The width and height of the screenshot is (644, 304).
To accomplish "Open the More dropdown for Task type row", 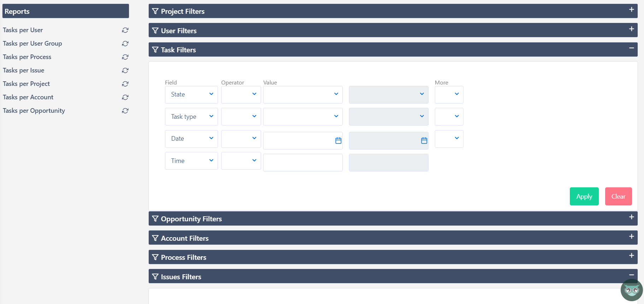I will coord(449,117).
